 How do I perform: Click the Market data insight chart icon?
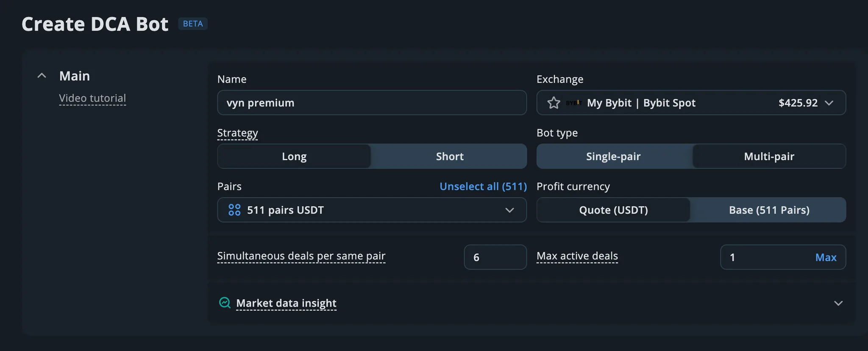(225, 303)
